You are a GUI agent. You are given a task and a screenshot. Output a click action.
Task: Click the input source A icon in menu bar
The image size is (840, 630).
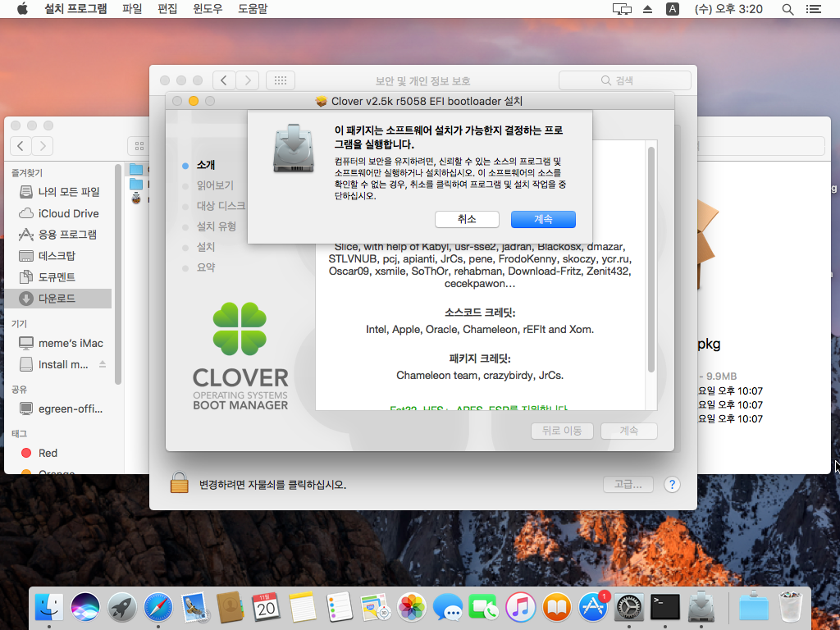[x=673, y=8]
